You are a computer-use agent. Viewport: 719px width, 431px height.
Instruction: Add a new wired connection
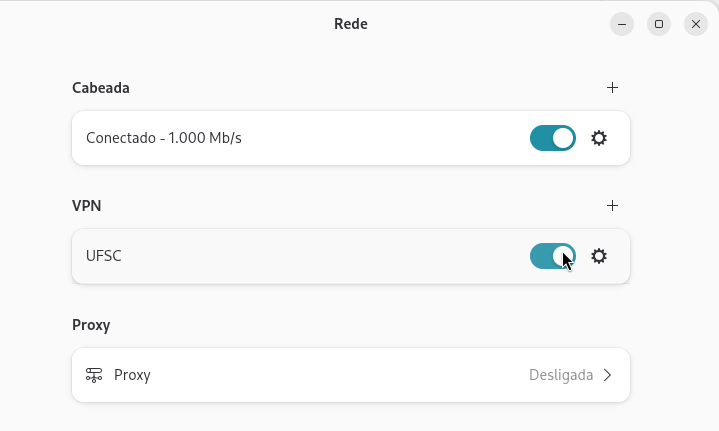pos(612,88)
